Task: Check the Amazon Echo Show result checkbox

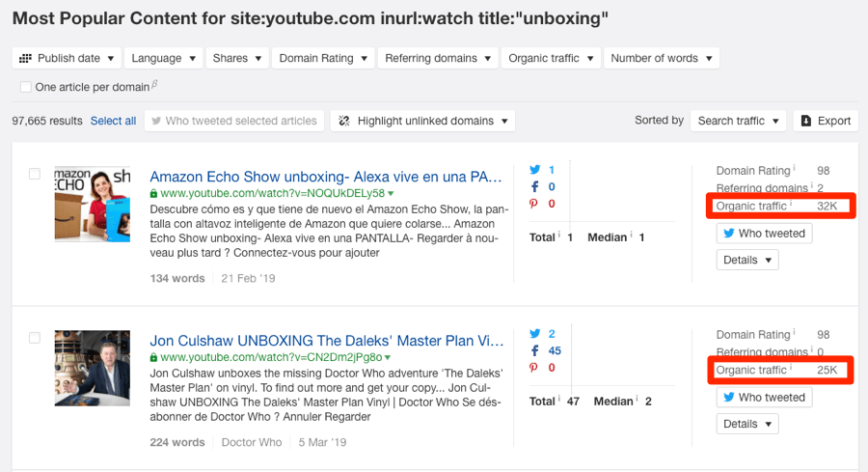Action: pos(35,174)
